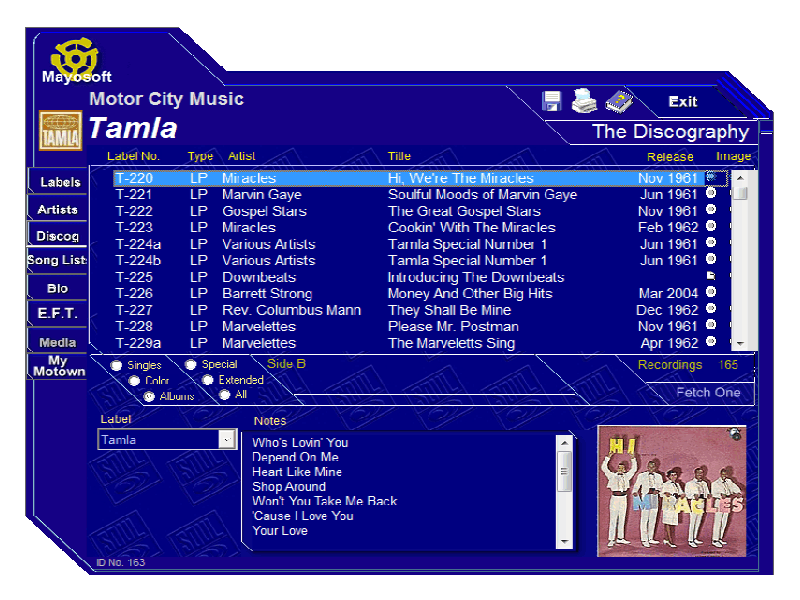Select the Extended radio button
Viewport: 800px width, 600px height.
pos(208,380)
